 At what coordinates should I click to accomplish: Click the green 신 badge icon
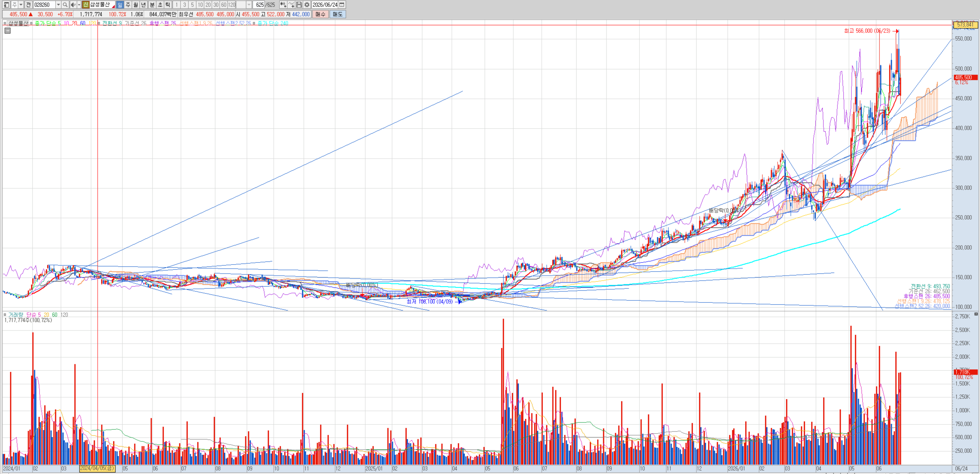coord(85,5)
